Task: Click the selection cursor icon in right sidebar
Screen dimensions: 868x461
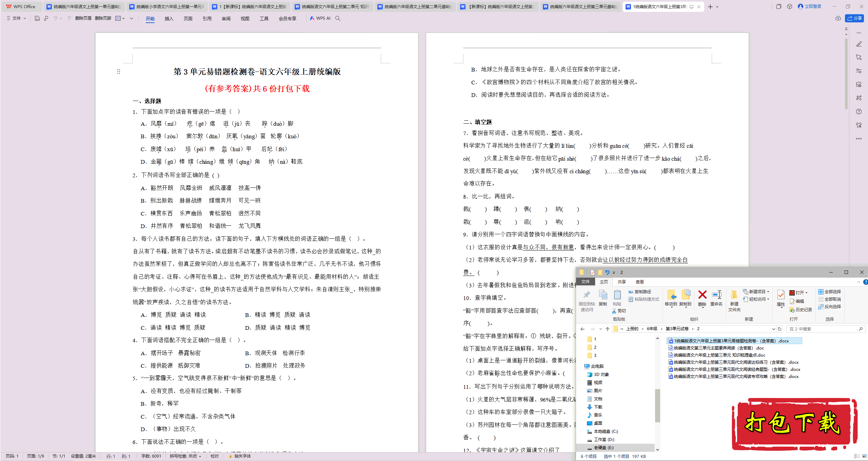Action: point(859,57)
